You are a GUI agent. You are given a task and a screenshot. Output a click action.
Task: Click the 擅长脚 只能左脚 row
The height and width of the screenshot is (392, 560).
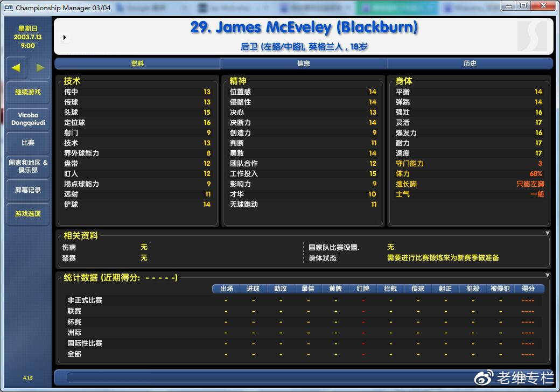click(469, 184)
